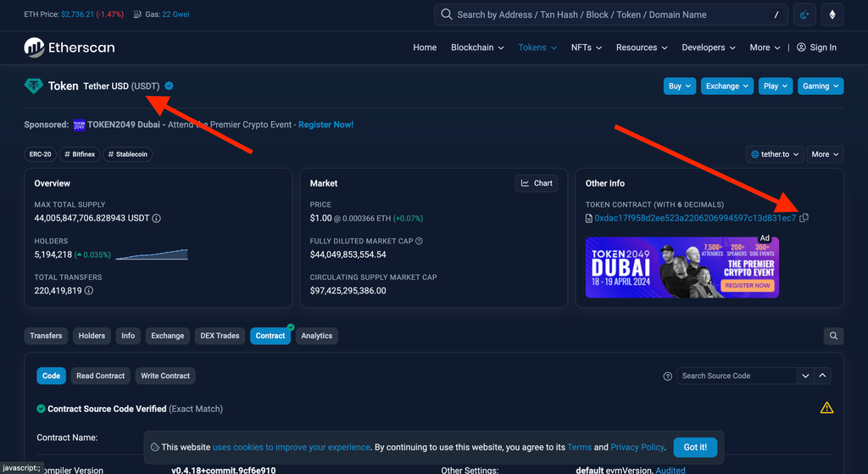Click the blue verified badge beside USDT
The height and width of the screenshot is (474, 868).
coord(169,86)
